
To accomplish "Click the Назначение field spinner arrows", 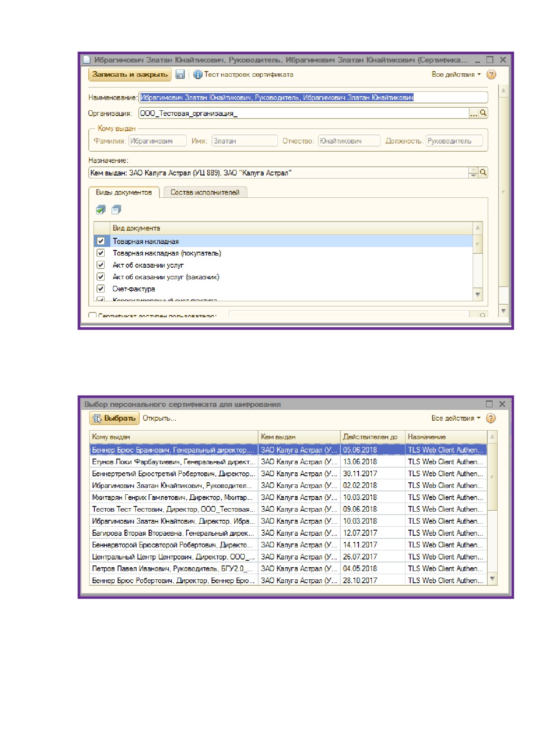I will pyautogui.click(x=474, y=172).
